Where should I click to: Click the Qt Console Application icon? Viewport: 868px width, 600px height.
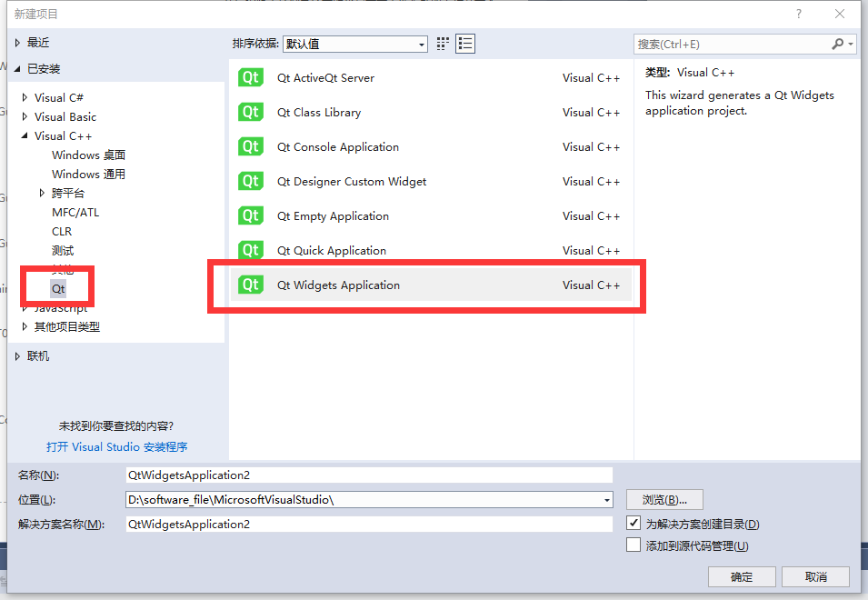coord(250,146)
